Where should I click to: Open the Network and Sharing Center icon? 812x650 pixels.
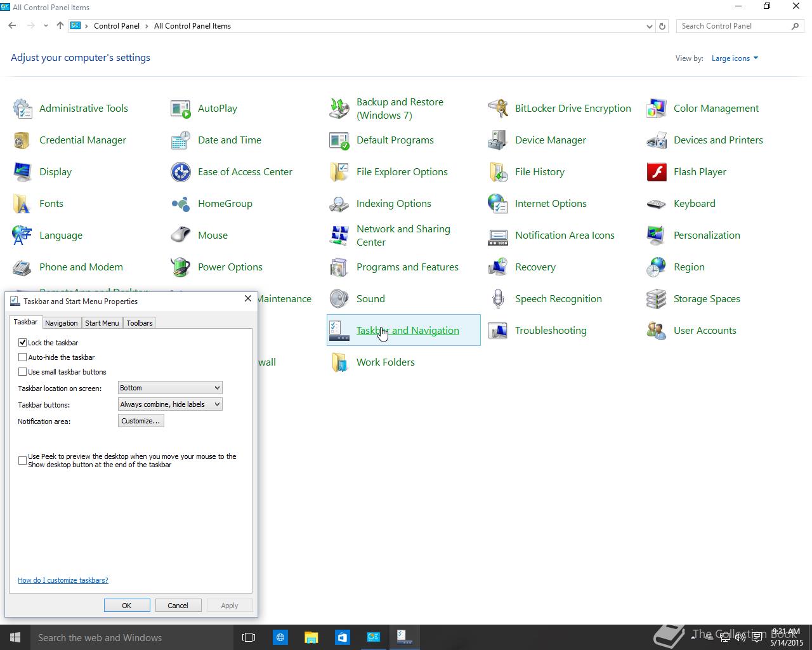coord(339,235)
